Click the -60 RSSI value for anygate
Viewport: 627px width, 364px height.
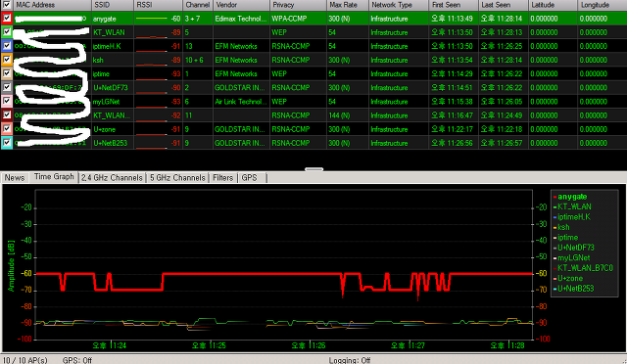click(x=175, y=19)
